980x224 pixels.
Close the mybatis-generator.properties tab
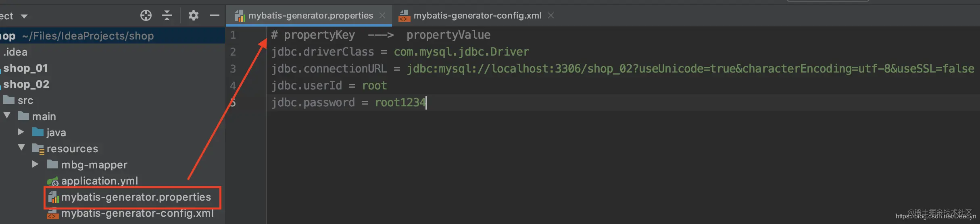[382, 16]
